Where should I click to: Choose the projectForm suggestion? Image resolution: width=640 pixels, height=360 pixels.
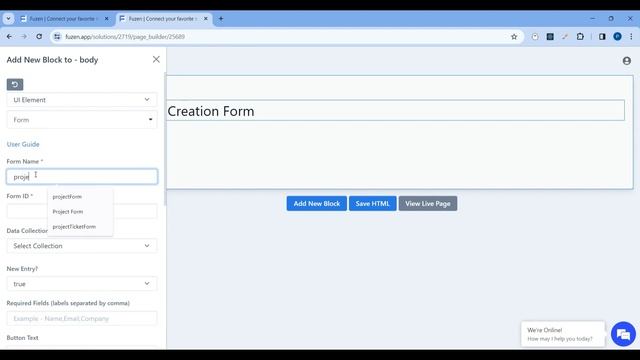[67, 197]
